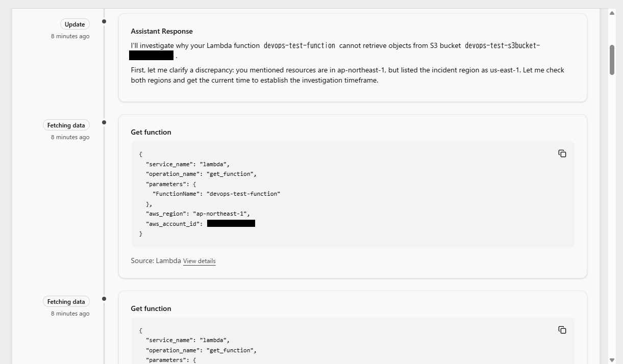Click the Assistant Response heading
Viewport: 623px width, 364px height.
coord(161,31)
